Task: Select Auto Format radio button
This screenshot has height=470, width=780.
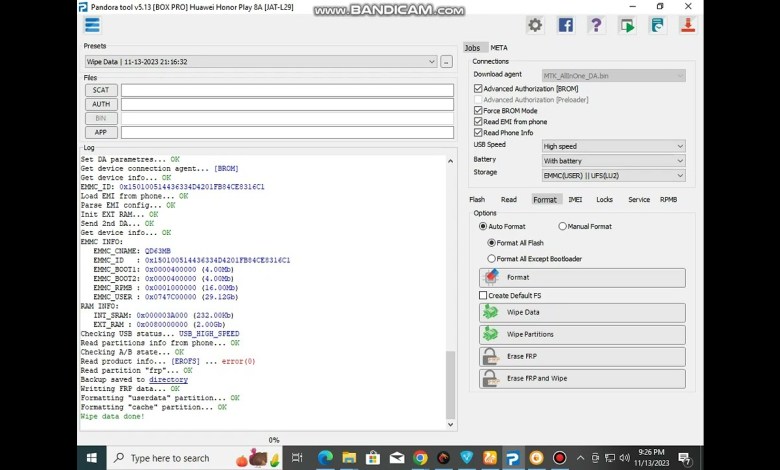Action: (483, 226)
